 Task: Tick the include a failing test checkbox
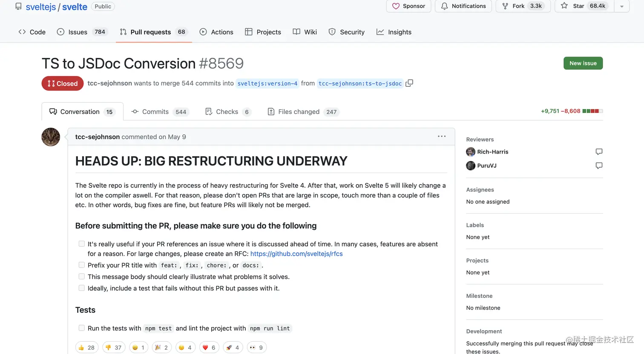pos(81,288)
